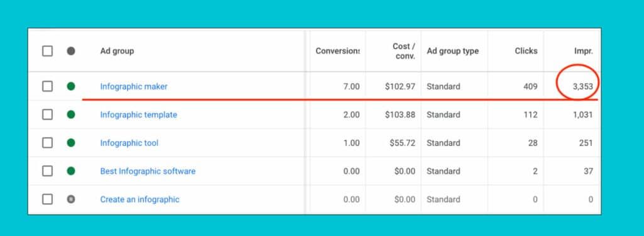Sort by the Clicks column header
The image size is (644, 236).
pos(526,51)
